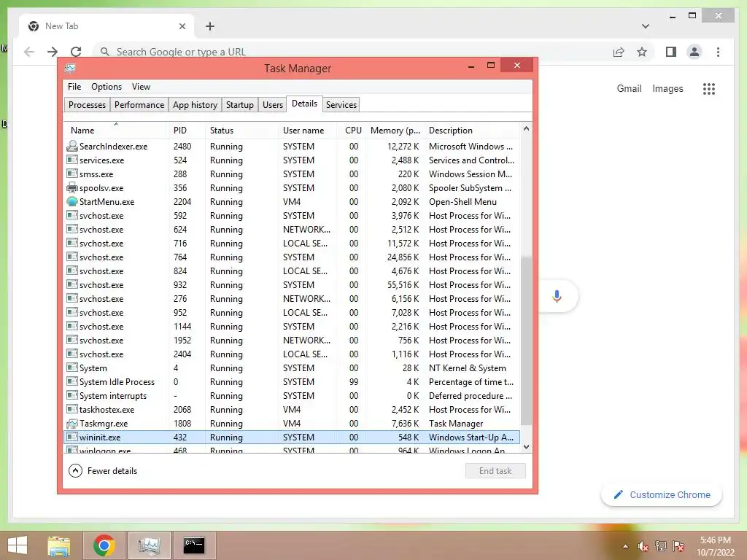Open the View menu
This screenshot has height=560, width=747.
(x=141, y=87)
